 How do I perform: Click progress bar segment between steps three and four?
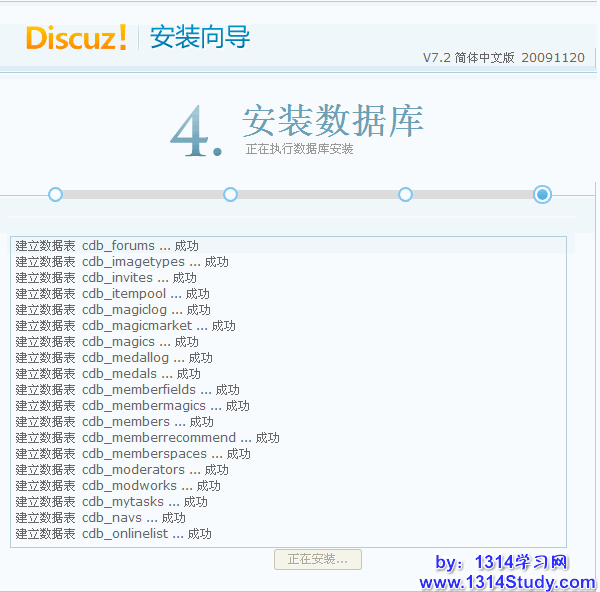[472, 194]
